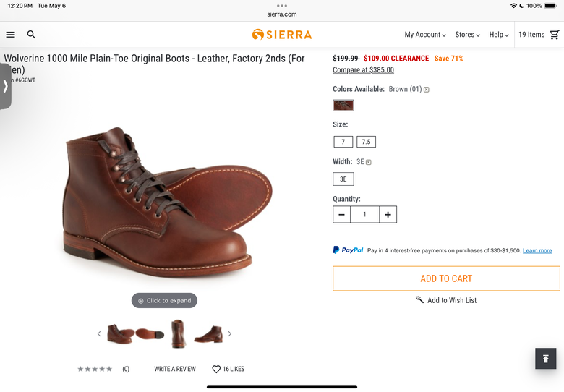This screenshot has width=564, height=392.
Task: Choose the Brown color swatch
Action: pos(343,106)
